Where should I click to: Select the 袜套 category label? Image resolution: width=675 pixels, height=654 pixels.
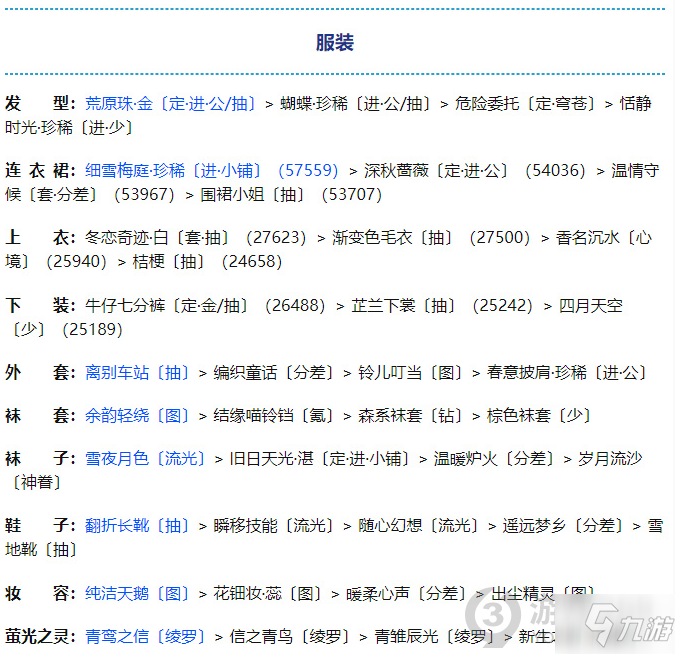tap(40, 415)
